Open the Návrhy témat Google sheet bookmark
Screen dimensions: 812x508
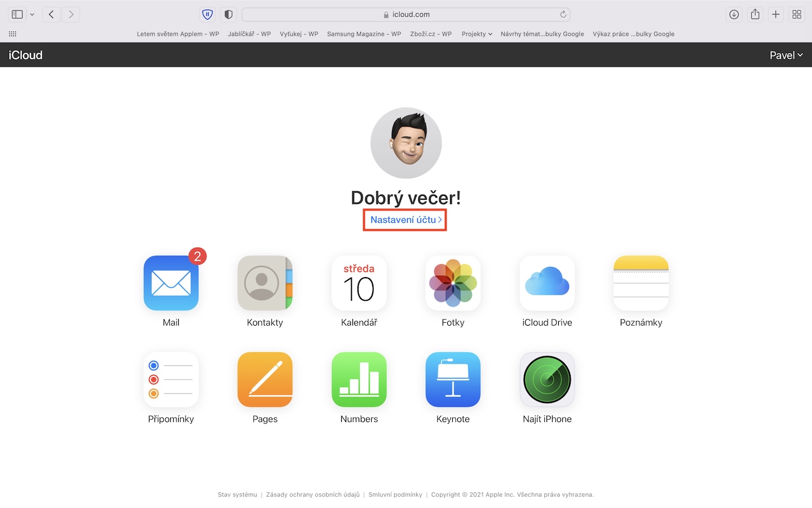coord(542,34)
